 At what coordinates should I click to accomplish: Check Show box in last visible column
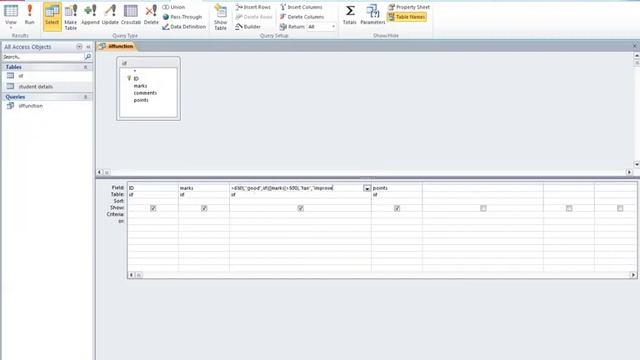[620, 208]
